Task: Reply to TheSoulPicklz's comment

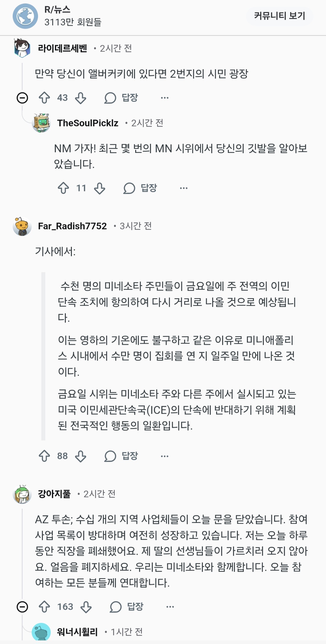Action: 140,188
